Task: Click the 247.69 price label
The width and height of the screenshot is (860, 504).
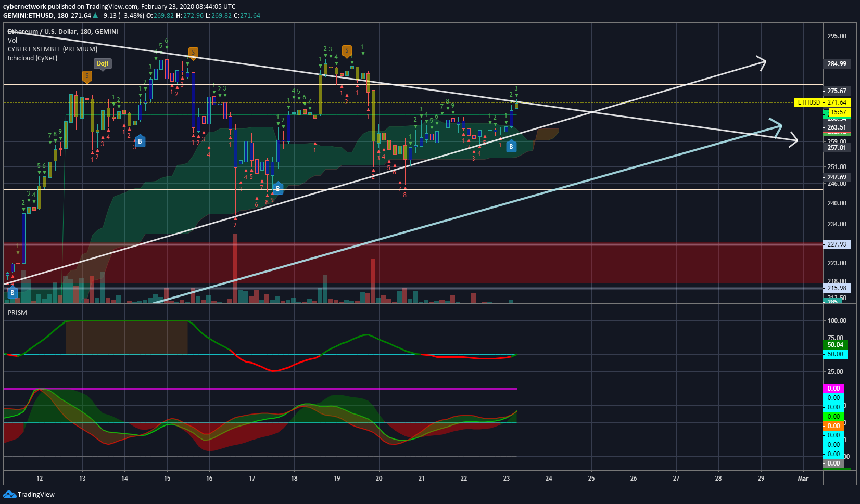Action: click(x=837, y=177)
